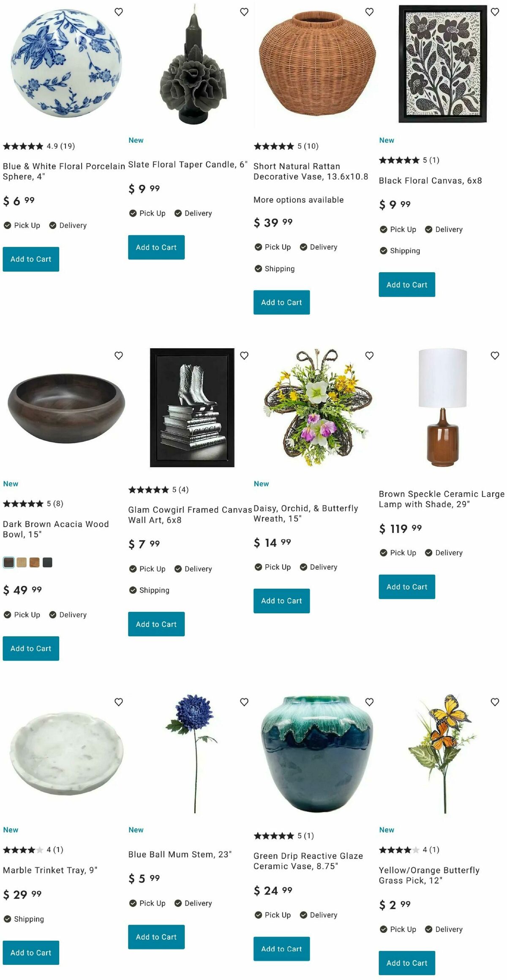View the Glam Cowgirl canvas image
This screenshot has width=507, height=980.
coord(192,407)
